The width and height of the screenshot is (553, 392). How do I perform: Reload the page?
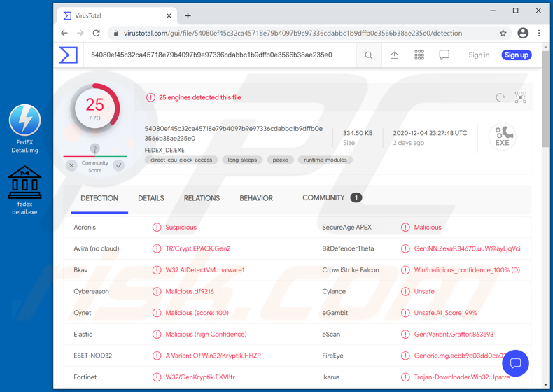tap(97, 33)
